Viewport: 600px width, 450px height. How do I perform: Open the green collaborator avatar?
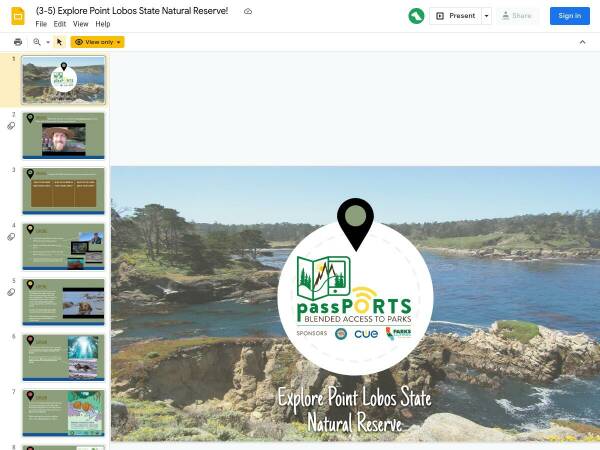[x=416, y=16]
